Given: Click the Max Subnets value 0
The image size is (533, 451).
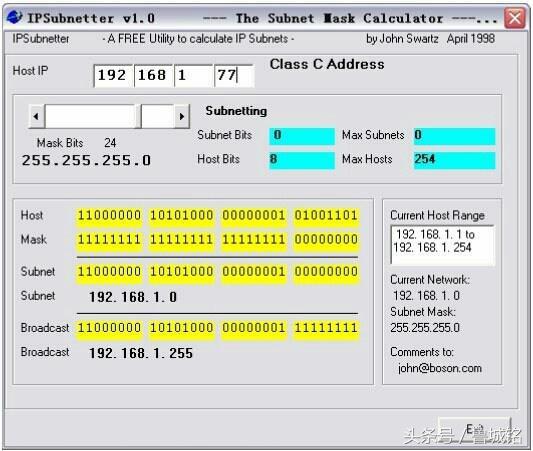Looking at the screenshot, I should tap(454, 136).
